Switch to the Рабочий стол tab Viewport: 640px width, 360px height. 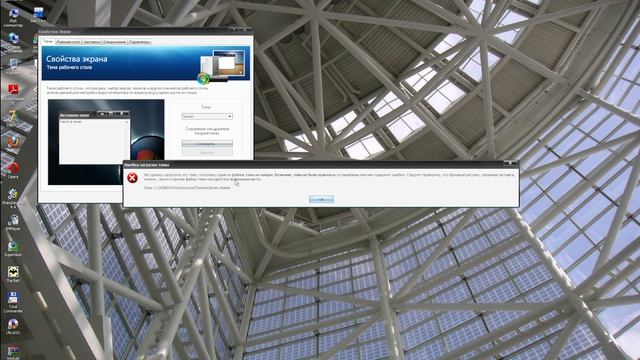tap(68, 42)
